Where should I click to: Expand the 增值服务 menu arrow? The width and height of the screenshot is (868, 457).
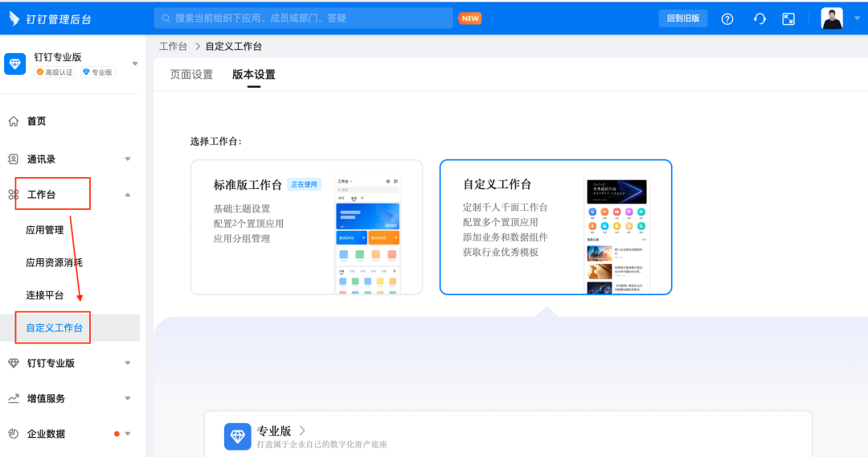click(x=128, y=399)
